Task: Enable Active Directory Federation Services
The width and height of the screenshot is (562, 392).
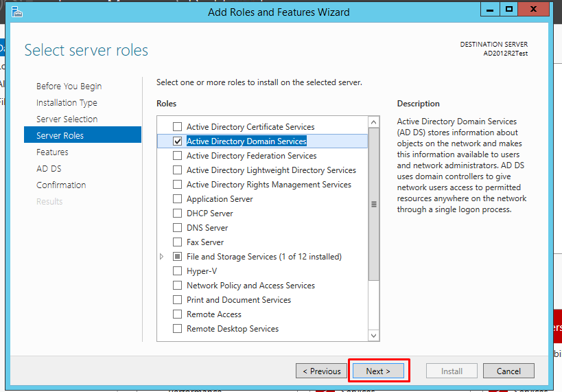Action: [x=177, y=155]
